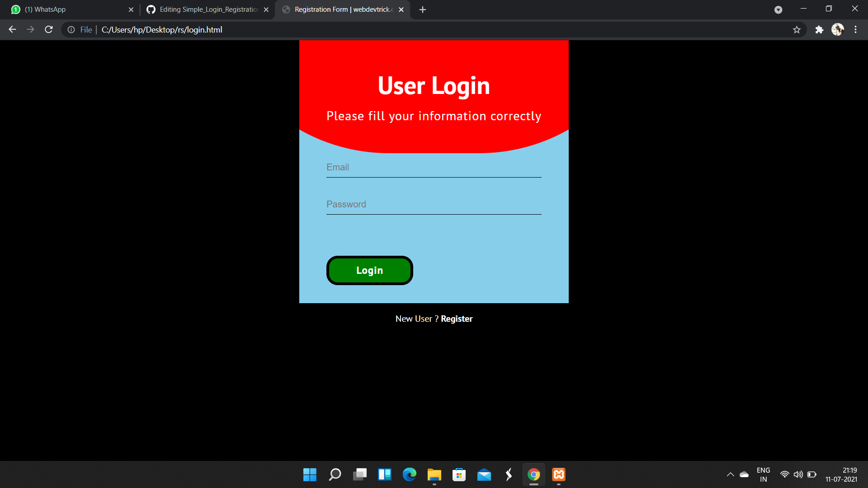This screenshot has height=488, width=868.
Task: Show hidden system tray icons
Action: pos(730,474)
